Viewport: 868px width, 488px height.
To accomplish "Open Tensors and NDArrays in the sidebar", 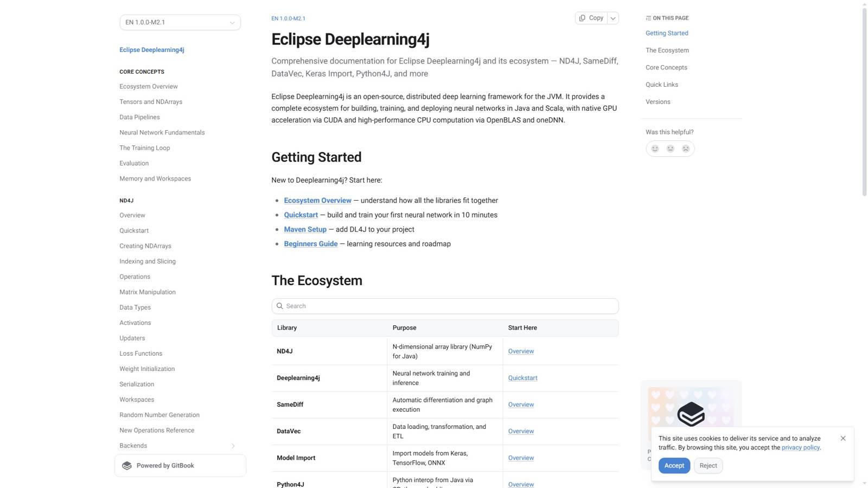I will click(x=151, y=102).
